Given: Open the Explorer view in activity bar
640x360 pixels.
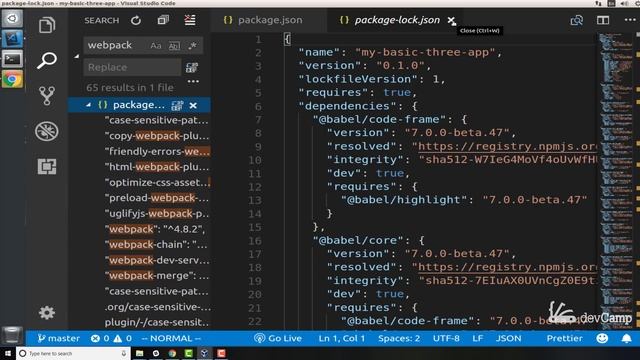Looking at the screenshot, I should (47, 25).
